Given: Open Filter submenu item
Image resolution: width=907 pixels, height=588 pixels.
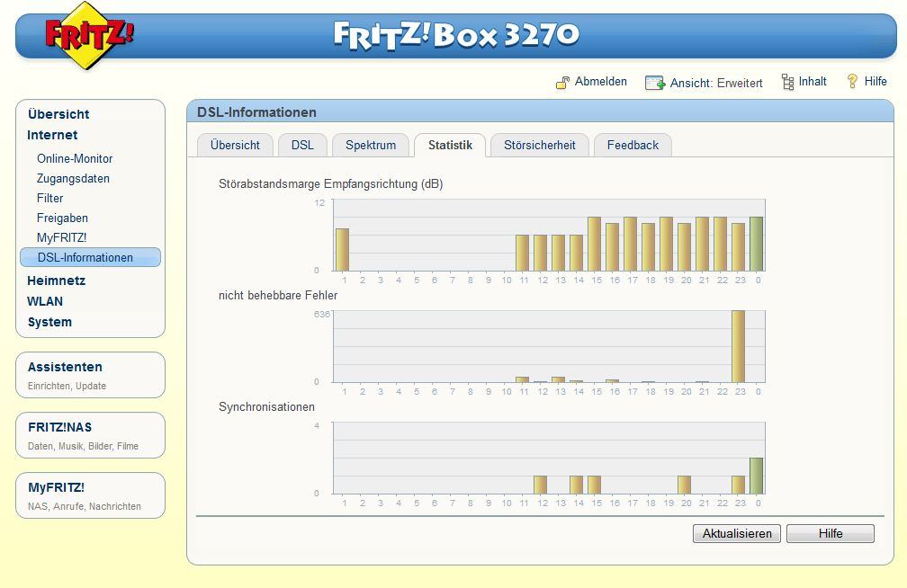Looking at the screenshot, I should coord(49,199).
